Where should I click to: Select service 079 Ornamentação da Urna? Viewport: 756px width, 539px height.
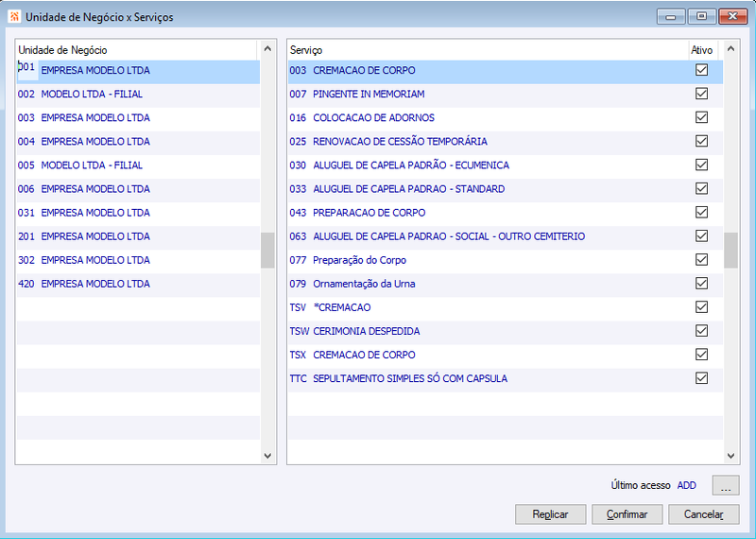[506, 285]
